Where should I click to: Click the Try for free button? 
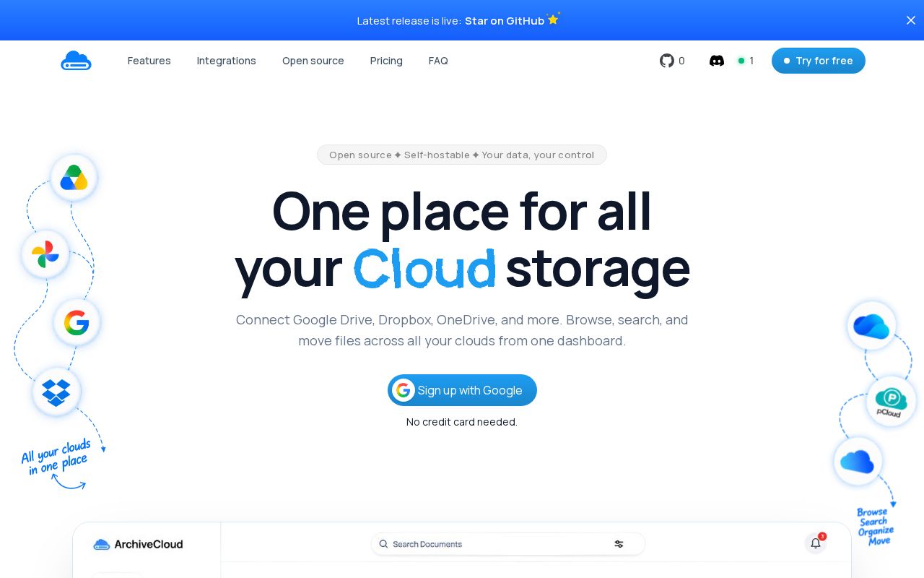[819, 61]
